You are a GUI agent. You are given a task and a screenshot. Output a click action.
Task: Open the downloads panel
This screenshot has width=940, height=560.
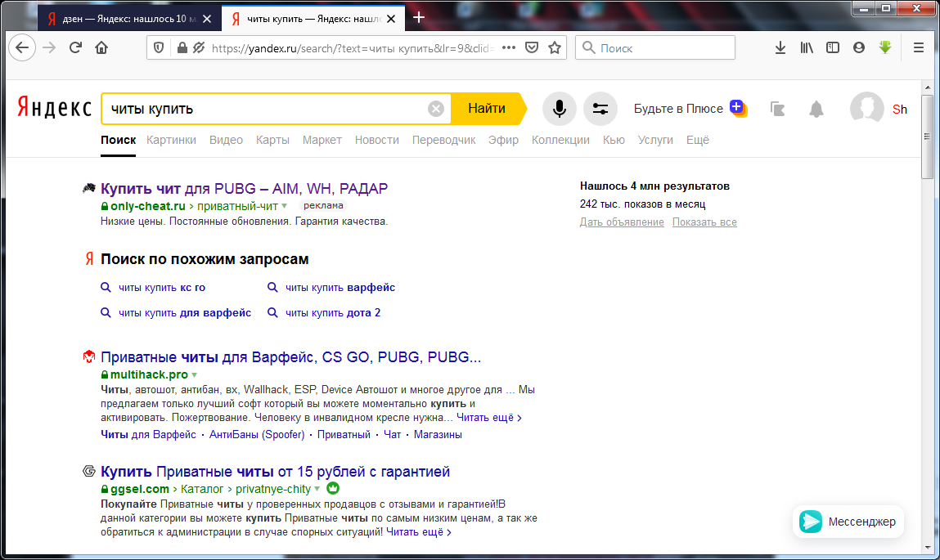pyautogui.click(x=780, y=47)
